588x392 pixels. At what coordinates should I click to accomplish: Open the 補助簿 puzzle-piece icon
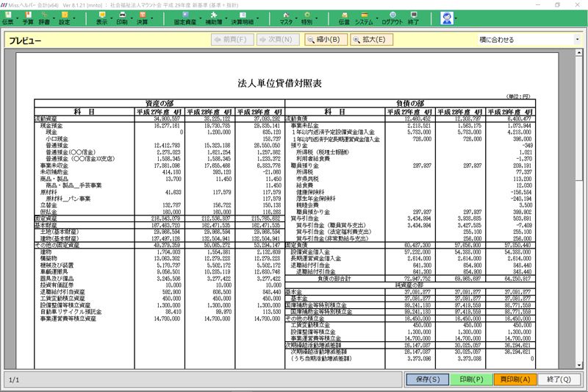pos(214,18)
